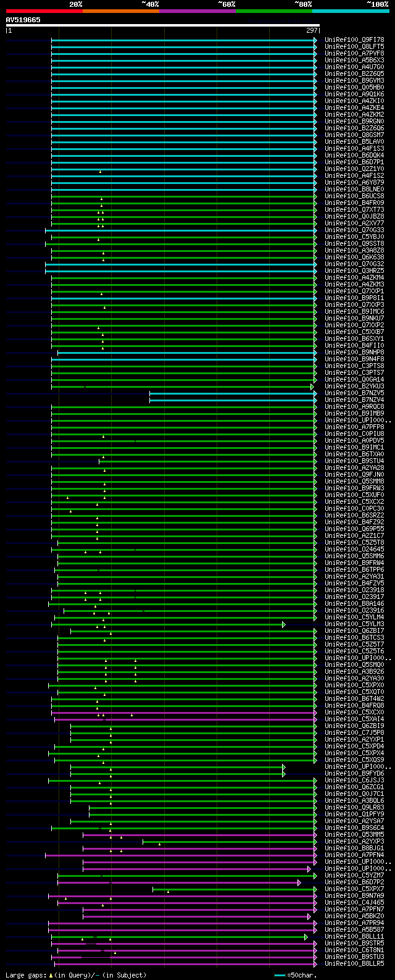Select hit label UniRef100_B2Z6Q5
395x980 pixels.
pos(354,73)
